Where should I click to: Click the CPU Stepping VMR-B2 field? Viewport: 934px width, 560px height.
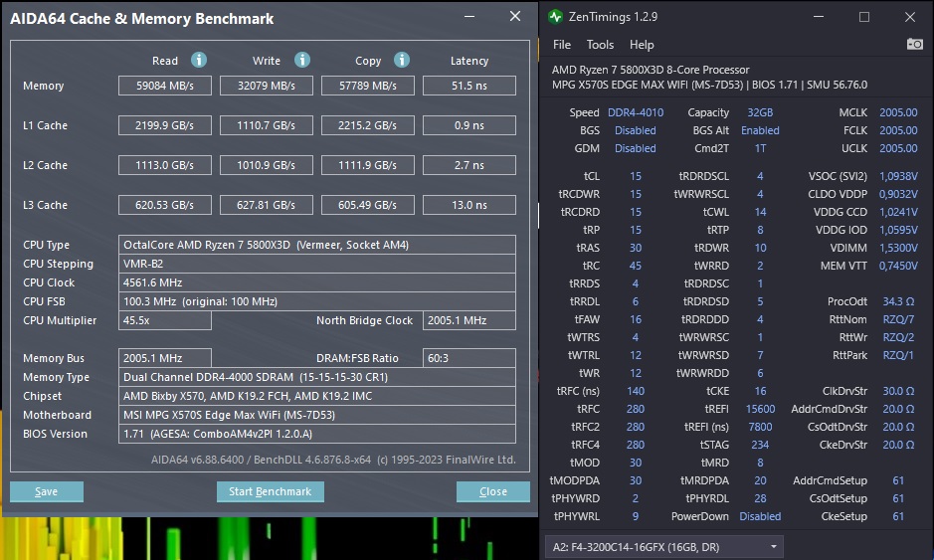click(317, 264)
